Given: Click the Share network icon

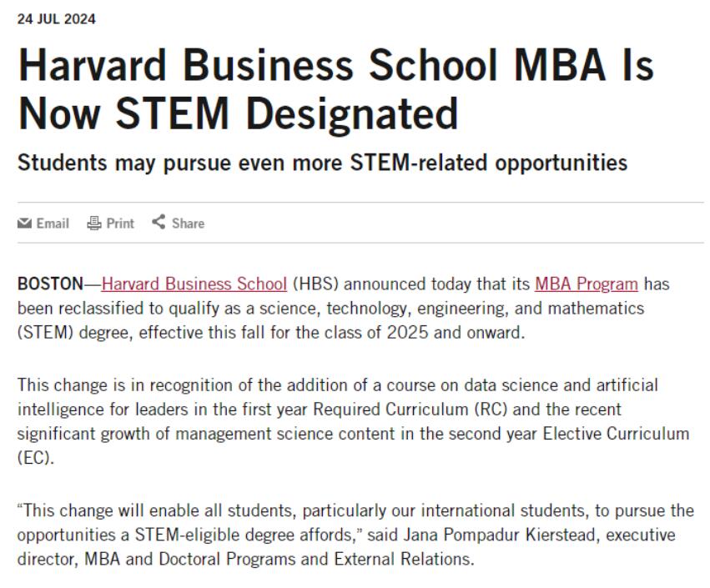Looking at the screenshot, I should click(159, 222).
